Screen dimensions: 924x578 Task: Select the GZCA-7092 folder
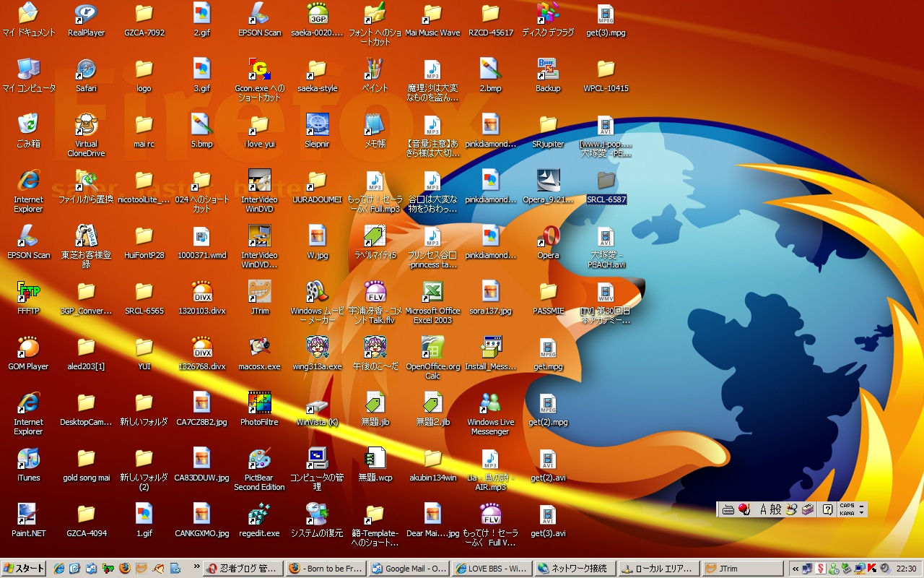[144, 20]
